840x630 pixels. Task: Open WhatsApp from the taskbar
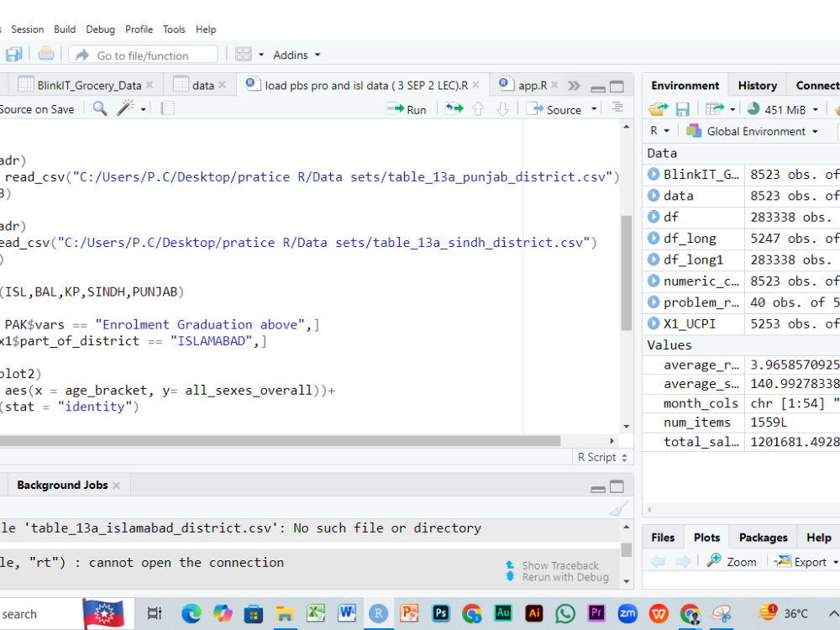click(565, 613)
